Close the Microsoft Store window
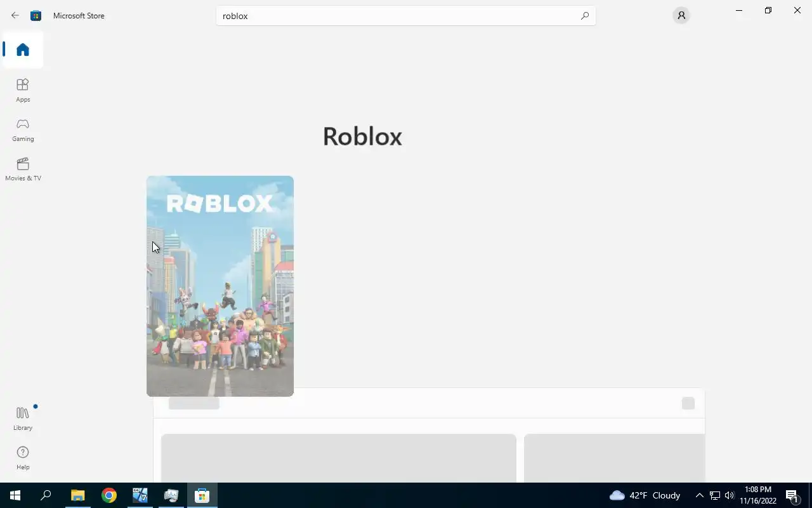 click(797, 10)
